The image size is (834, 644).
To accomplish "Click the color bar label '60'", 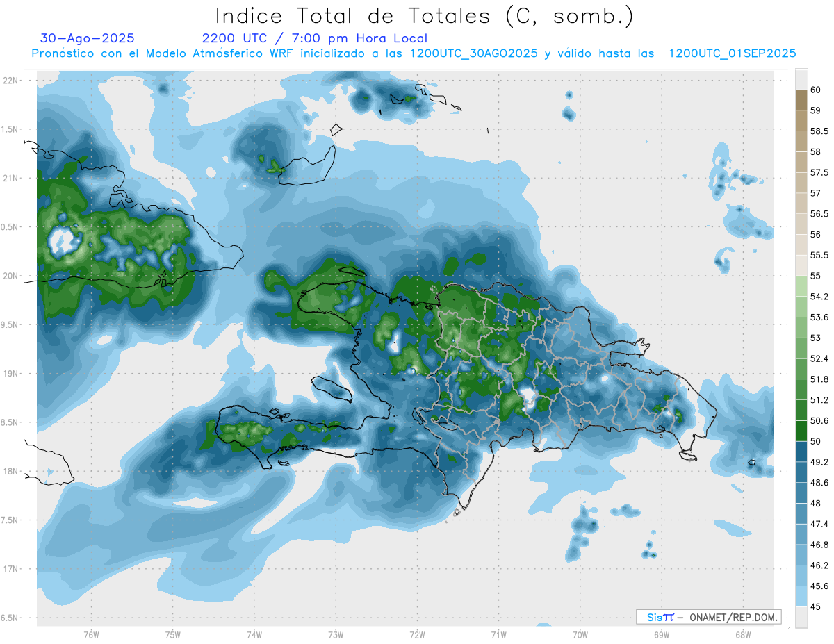I will pos(815,90).
